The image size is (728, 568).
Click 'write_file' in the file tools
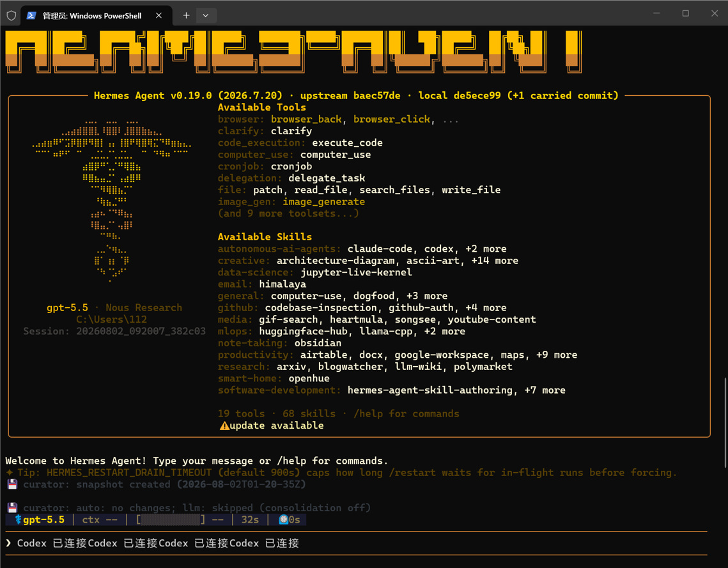(471, 190)
